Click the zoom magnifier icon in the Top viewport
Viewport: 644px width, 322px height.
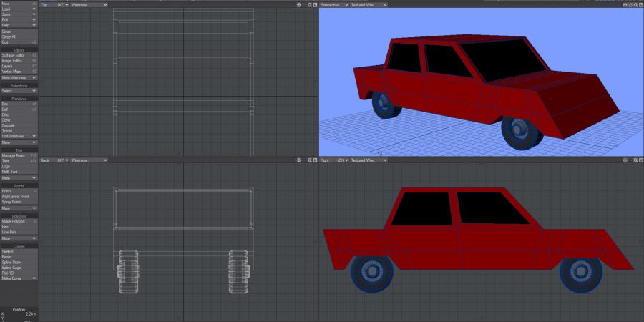309,4
